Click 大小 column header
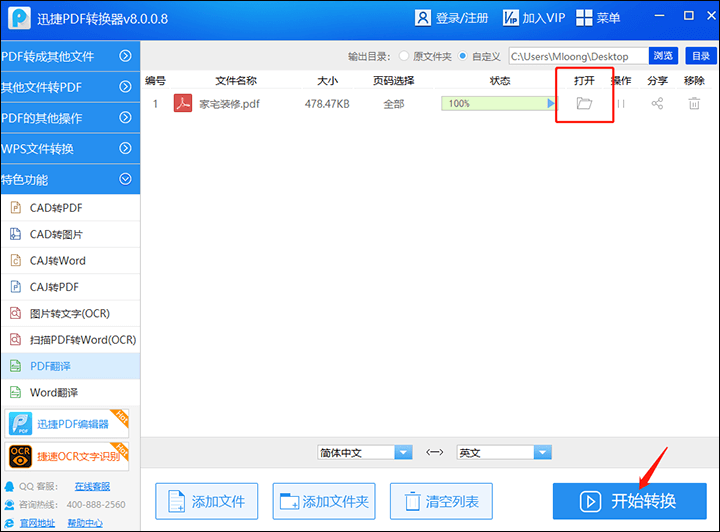Screen dimensions: 720x532 click(327, 81)
